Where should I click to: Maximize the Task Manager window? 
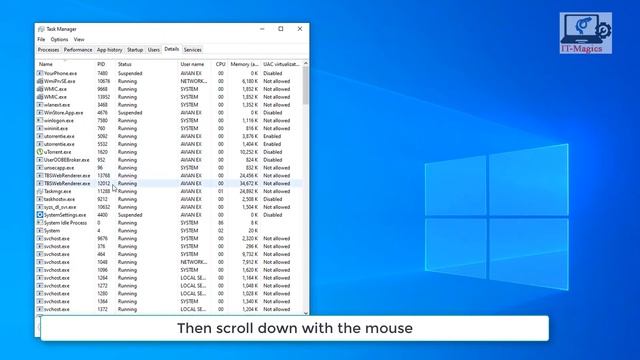pyautogui.click(x=281, y=29)
